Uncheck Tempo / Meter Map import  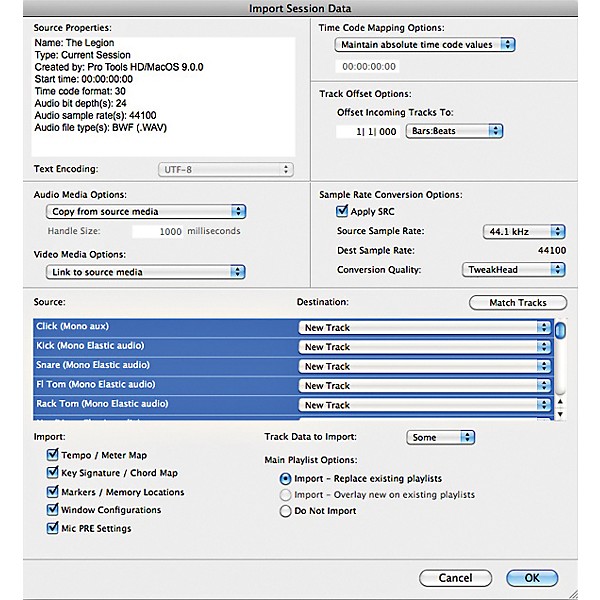tap(53, 454)
